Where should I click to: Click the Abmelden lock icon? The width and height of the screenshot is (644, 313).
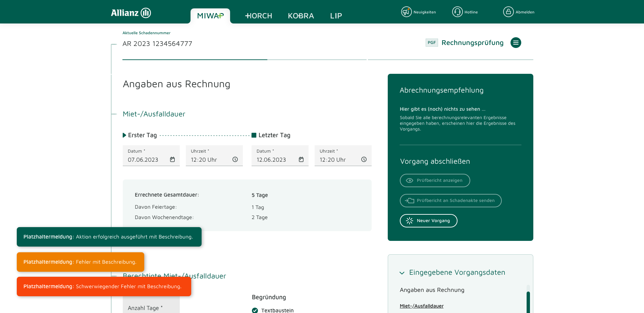coord(508,12)
